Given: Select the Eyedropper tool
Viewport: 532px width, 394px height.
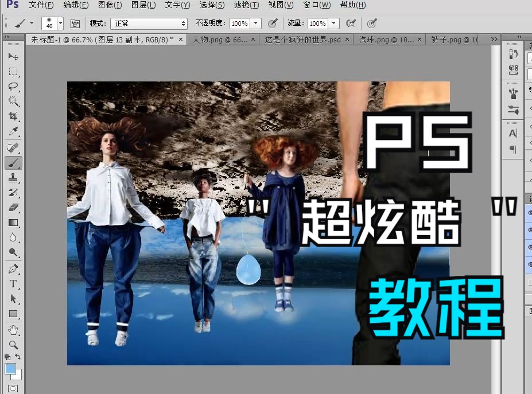Looking at the screenshot, I should (x=13, y=131).
